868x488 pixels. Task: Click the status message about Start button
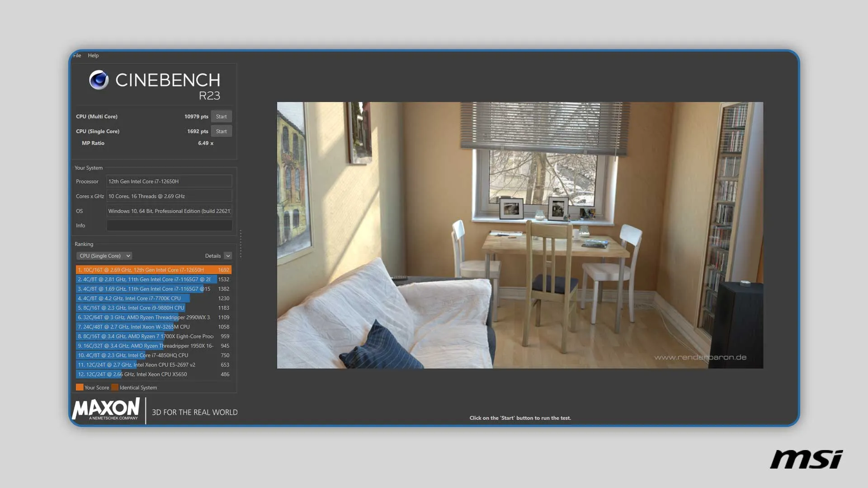coord(520,418)
